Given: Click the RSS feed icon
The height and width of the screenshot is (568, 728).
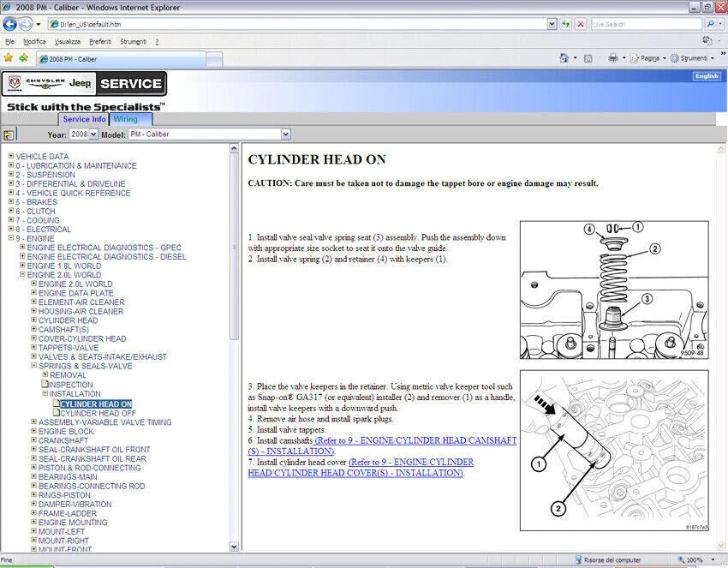Looking at the screenshot, I should (x=589, y=57).
